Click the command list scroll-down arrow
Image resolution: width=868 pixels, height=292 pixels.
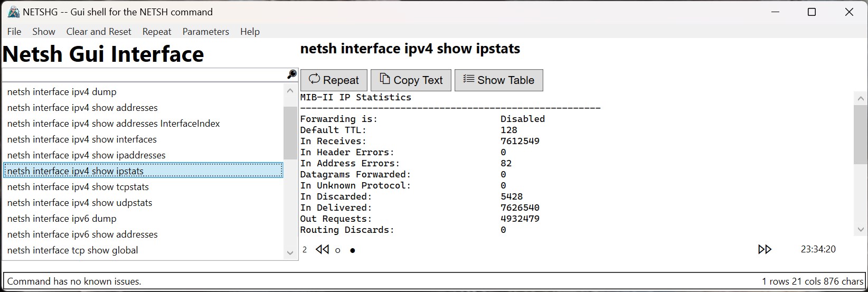point(290,253)
